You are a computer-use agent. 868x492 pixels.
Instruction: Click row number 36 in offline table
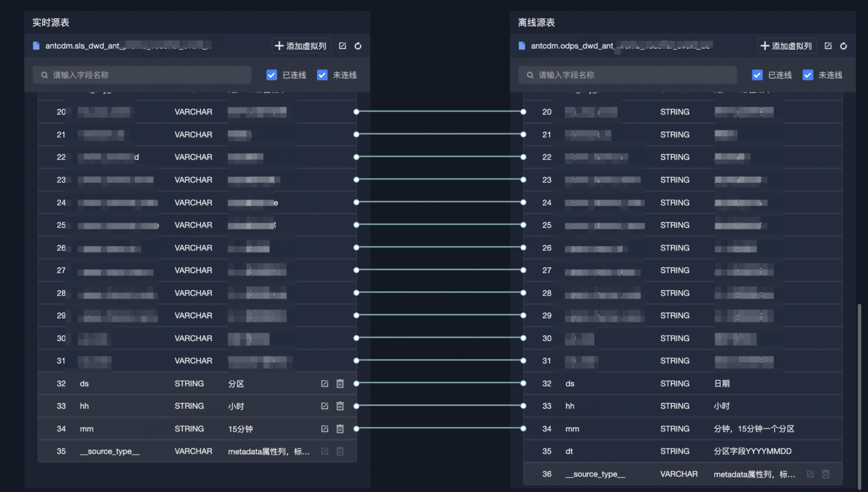(x=547, y=474)
